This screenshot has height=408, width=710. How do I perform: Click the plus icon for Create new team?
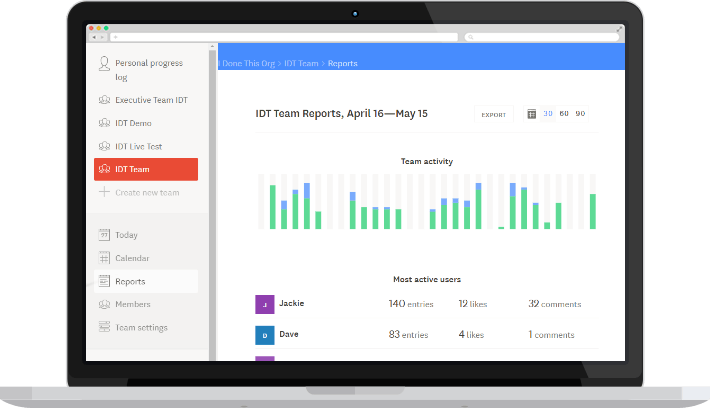tap(104, 192)
